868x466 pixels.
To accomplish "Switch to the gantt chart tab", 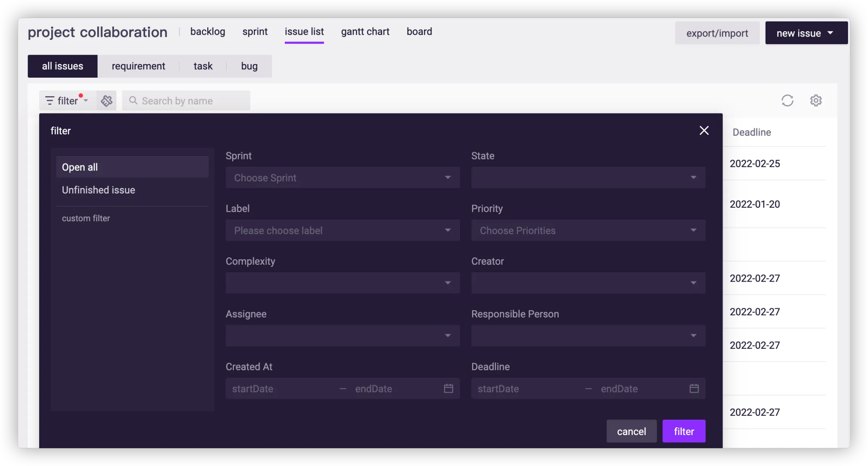I will click(365, 32).
